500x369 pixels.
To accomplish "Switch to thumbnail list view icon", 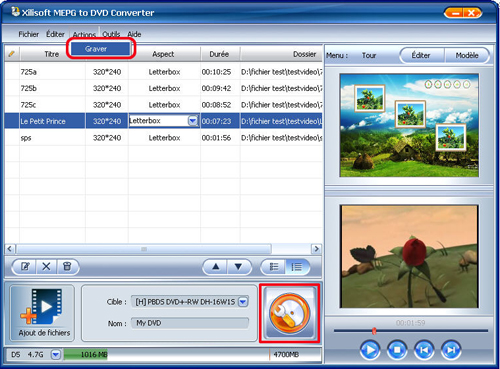I will tap(274, 267).
